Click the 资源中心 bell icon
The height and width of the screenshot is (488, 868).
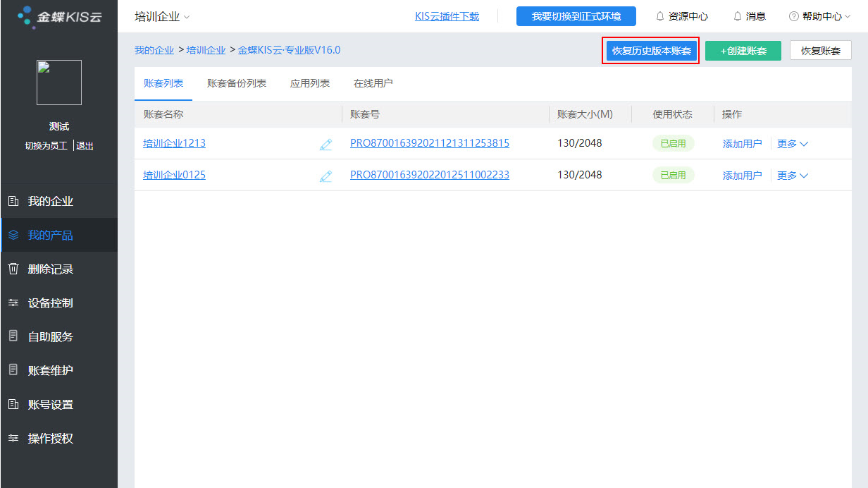tap(660, 16)
